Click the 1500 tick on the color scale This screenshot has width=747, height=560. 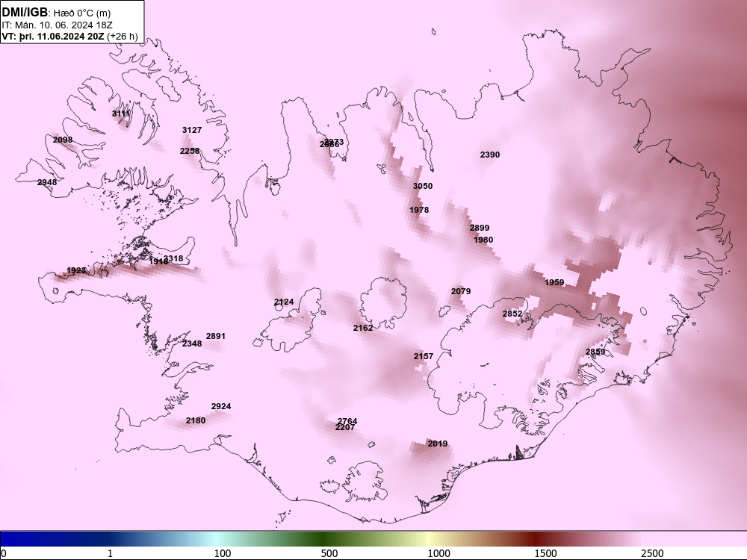545,553
